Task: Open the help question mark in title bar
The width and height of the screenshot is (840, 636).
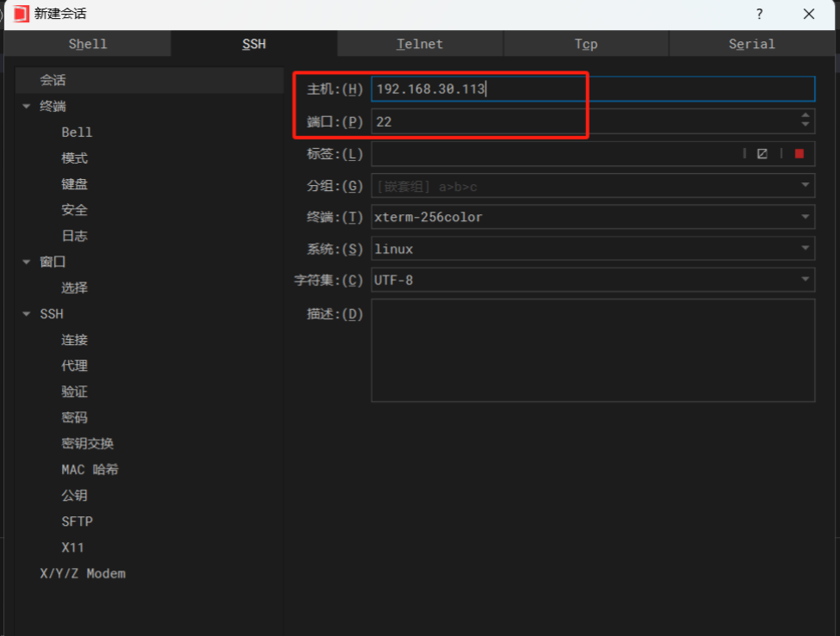Action: (x=759, y=14)
